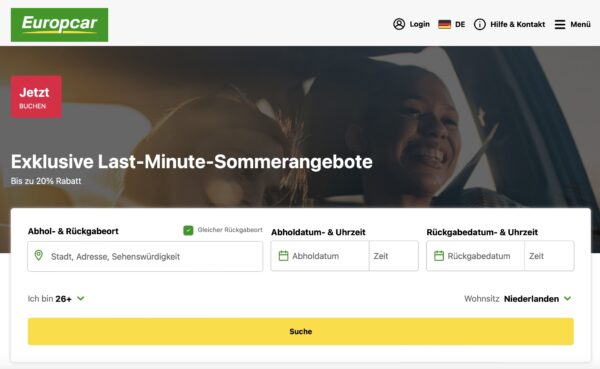Open the pickup Zeit time selector

(394, 256)
